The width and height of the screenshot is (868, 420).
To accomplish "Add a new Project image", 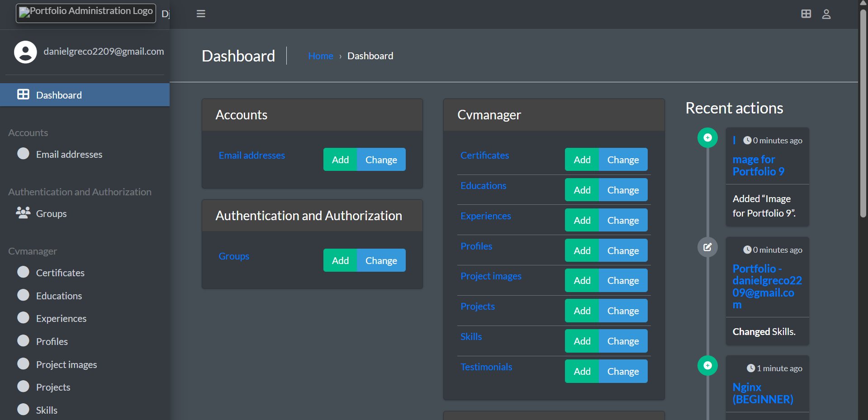I will [x=582, y=280].
